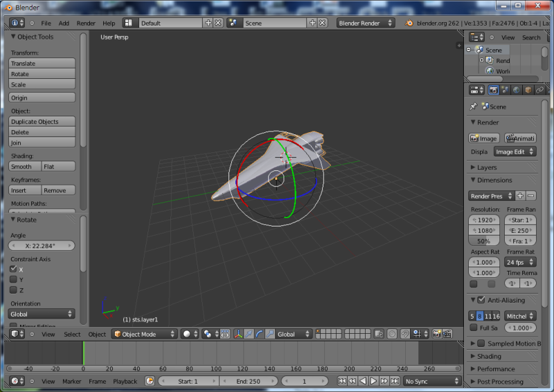The width and height of the screenshot is (554, 392).
Task: Open the Outliner editor type selector
Action: click(x=476, y=37)
